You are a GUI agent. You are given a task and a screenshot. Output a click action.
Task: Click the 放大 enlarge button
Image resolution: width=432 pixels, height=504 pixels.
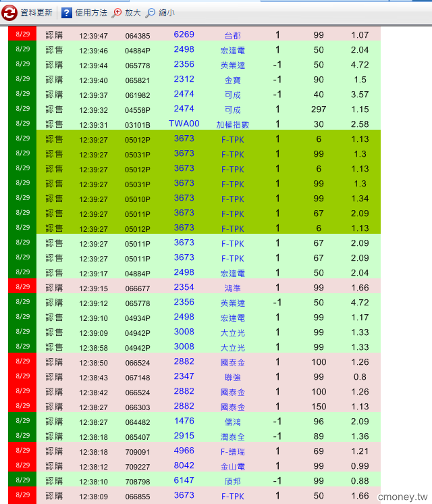(133, 13)
